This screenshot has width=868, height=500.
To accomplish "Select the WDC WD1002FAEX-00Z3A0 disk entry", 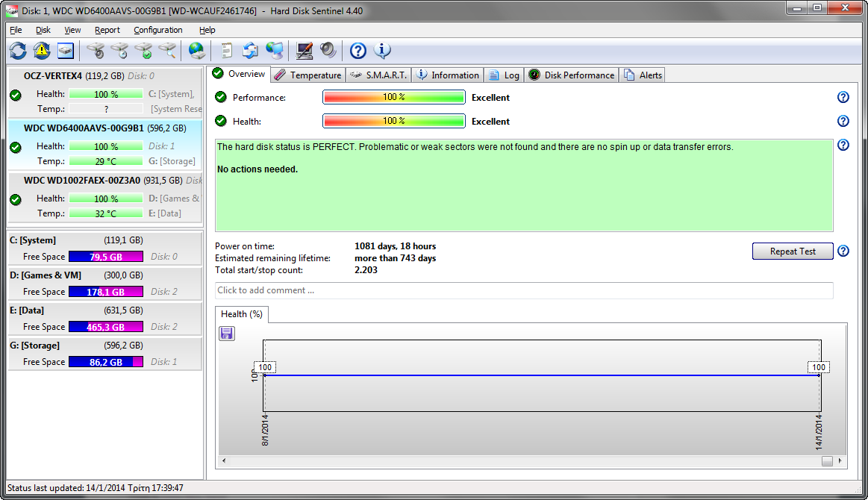I will [x=105, y=197].
